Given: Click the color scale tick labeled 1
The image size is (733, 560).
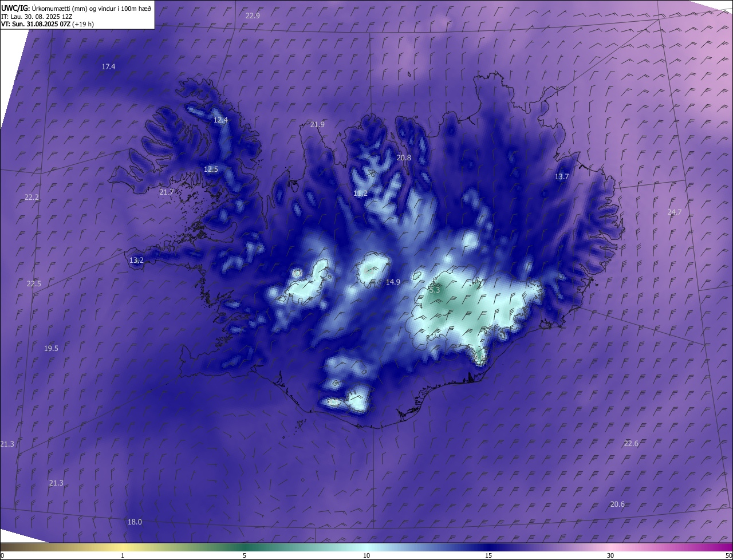Looking at the screenshot, I should [123, 556].
